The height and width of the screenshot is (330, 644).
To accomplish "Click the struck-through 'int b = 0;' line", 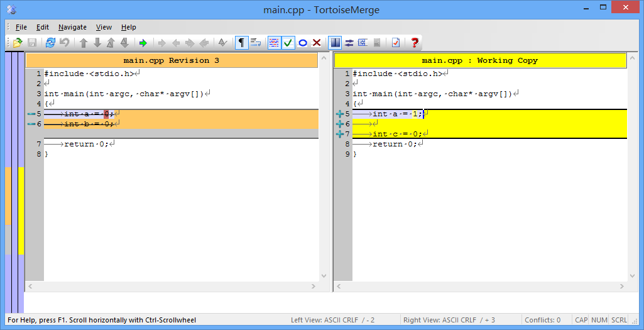I will point(181,124).
